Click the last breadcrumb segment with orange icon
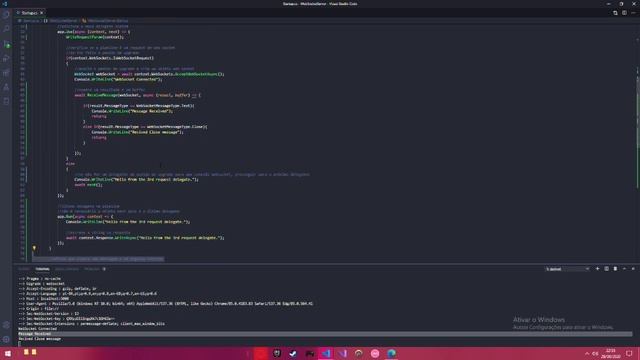This screenshot has width=640, height=360. pos(105,20)
